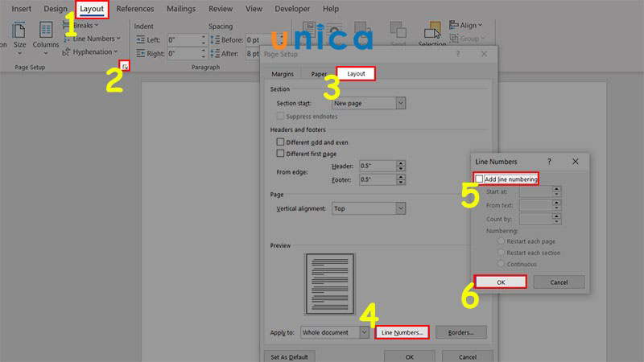The width and height of the screenshot is (644, 362).
Task: Adjust the Footer from edge stepper
Action: pyautogui.click(x=401, y=179)
